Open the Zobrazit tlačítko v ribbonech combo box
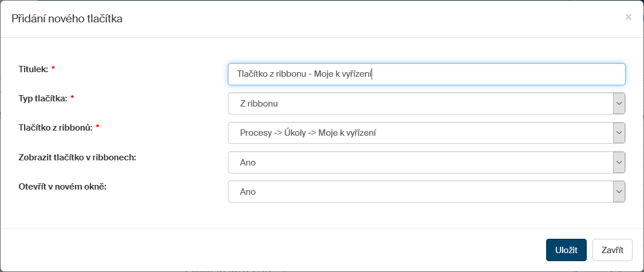644x272 pixels. click(x=420, y=162)
